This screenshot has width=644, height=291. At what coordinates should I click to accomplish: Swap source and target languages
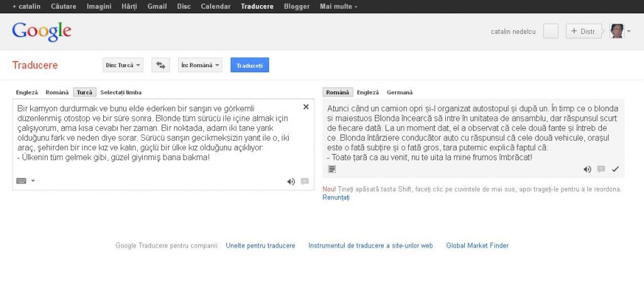click(x=160, y=65)
